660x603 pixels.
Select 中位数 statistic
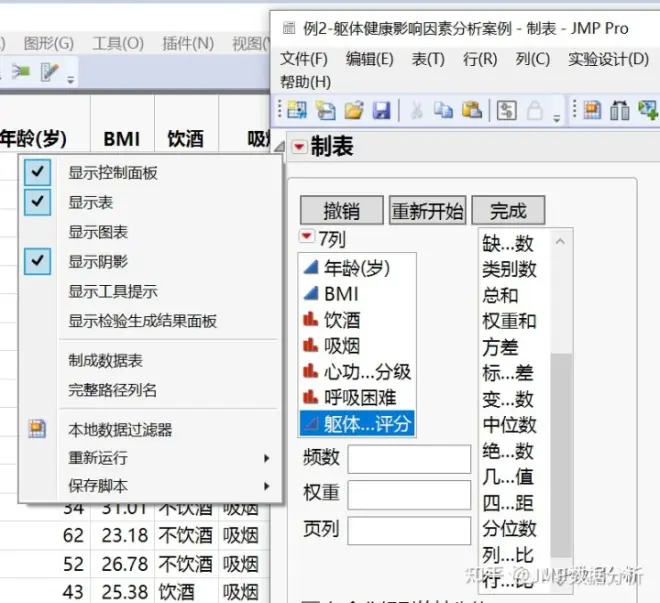(509, 425)
